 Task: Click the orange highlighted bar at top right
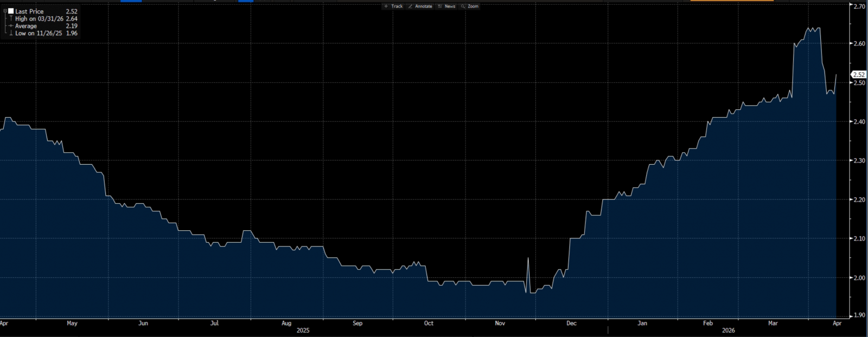732,1
